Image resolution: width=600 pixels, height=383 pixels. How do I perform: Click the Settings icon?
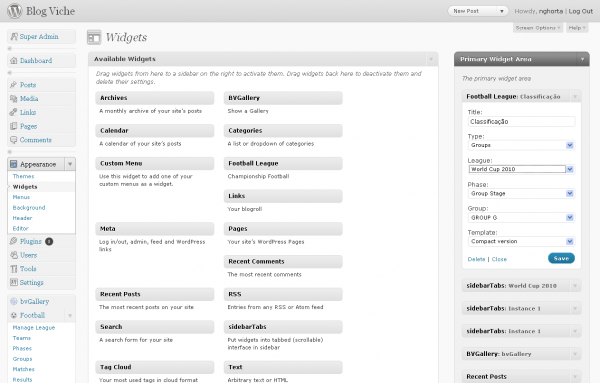[x=14, y=282]
